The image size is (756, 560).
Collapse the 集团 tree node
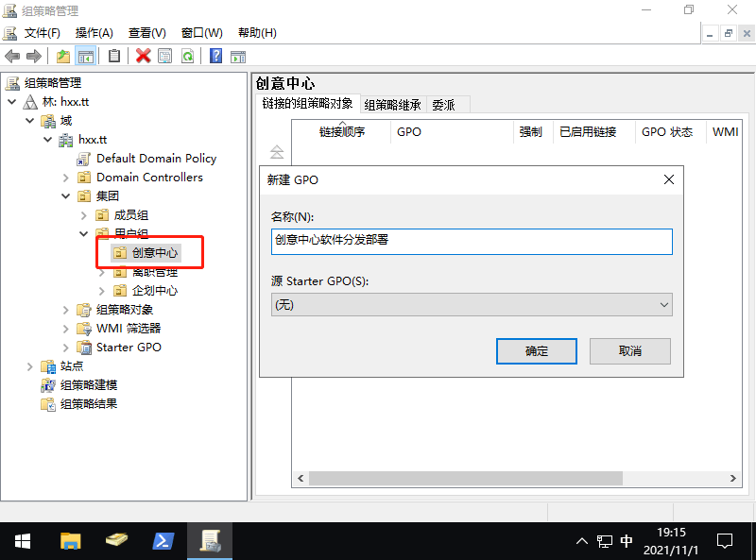(65, 196)
